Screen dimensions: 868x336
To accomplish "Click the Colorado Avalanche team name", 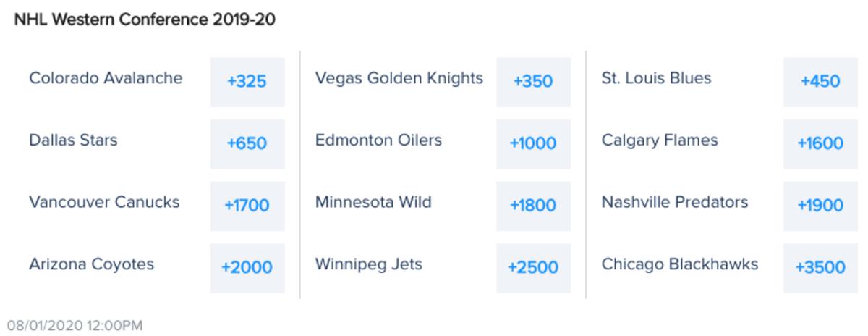I will tap(106, 78).
